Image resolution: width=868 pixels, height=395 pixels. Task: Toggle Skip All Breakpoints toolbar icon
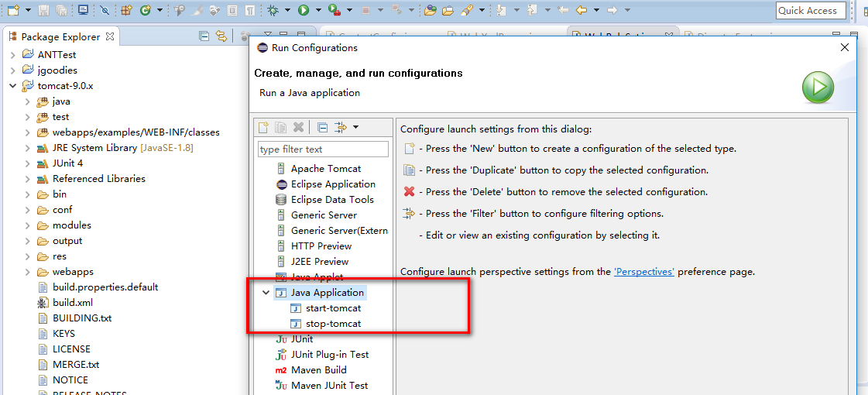[105, 9]
